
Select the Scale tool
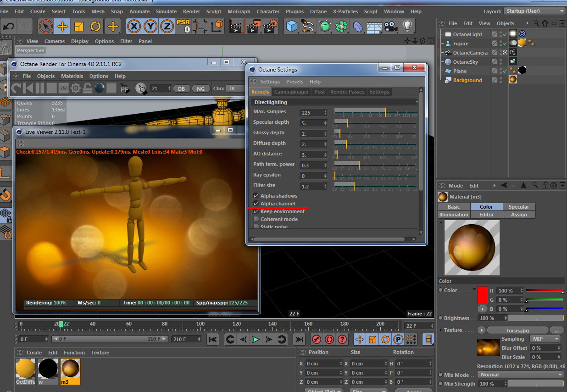pos(79,26)
